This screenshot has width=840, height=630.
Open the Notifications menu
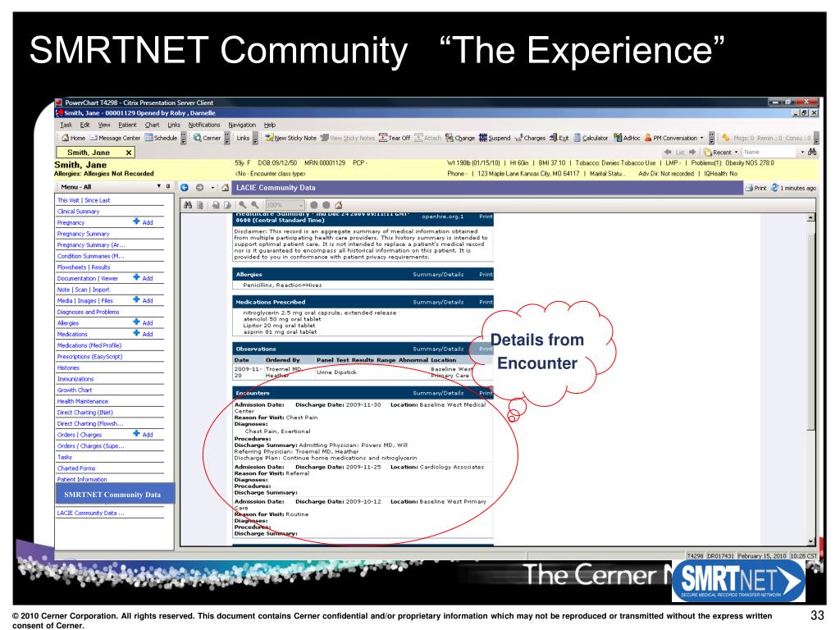point(204,125)
